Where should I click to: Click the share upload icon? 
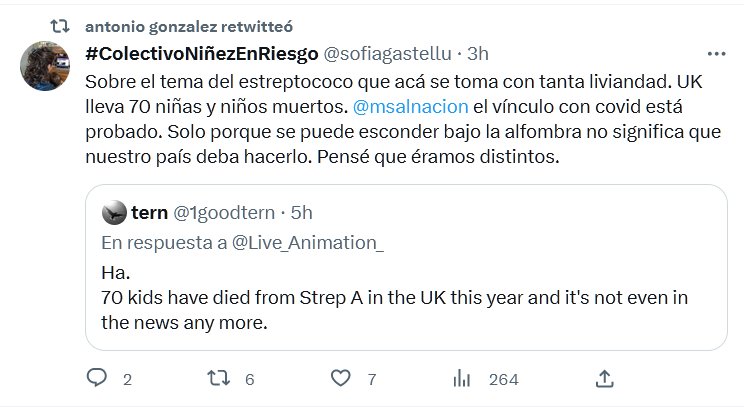(604, 379)
